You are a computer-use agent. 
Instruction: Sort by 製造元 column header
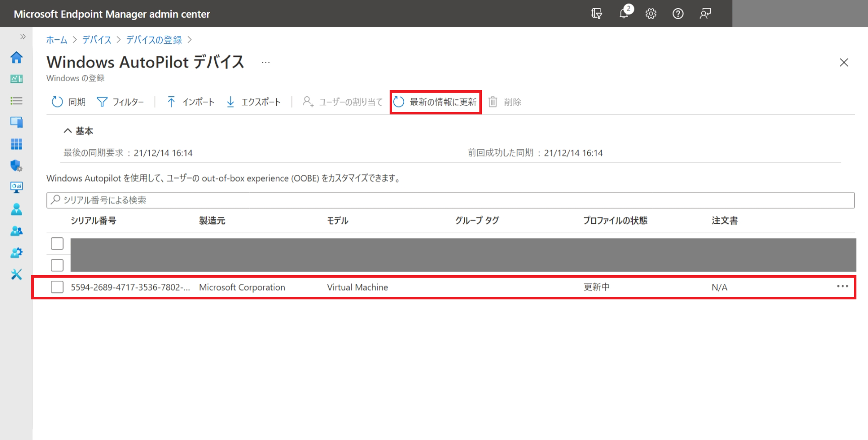(x=212, y=221)
